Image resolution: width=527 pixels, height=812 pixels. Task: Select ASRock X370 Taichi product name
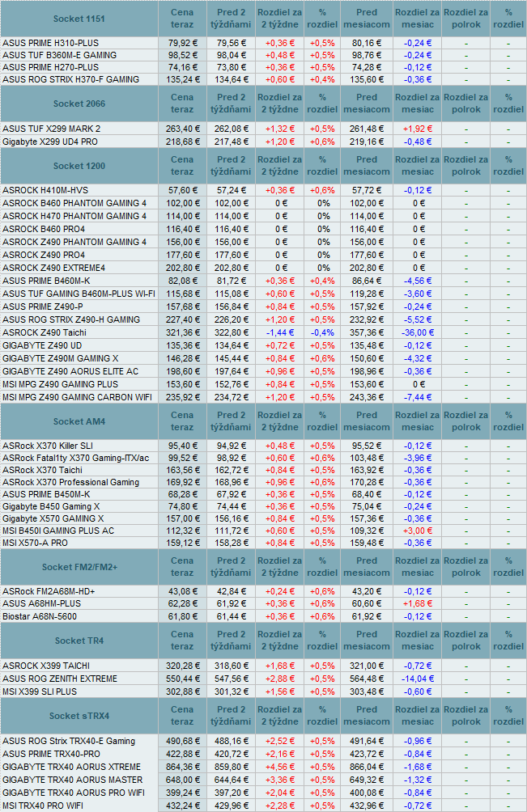tap(42, 470)
